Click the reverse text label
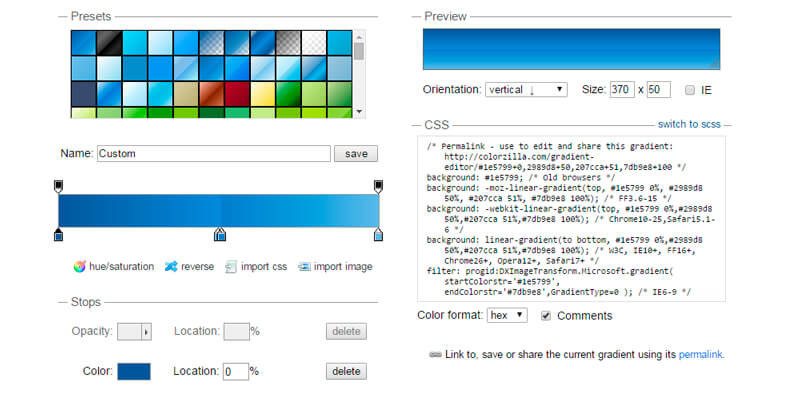This screenshot has width=800, height=400. [197, 267]
